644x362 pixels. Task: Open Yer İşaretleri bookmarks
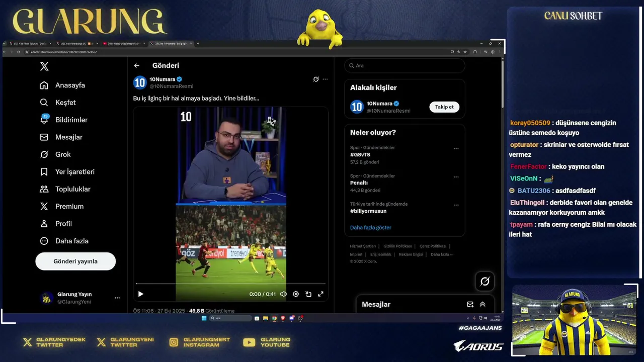click(x=67, y=172)
